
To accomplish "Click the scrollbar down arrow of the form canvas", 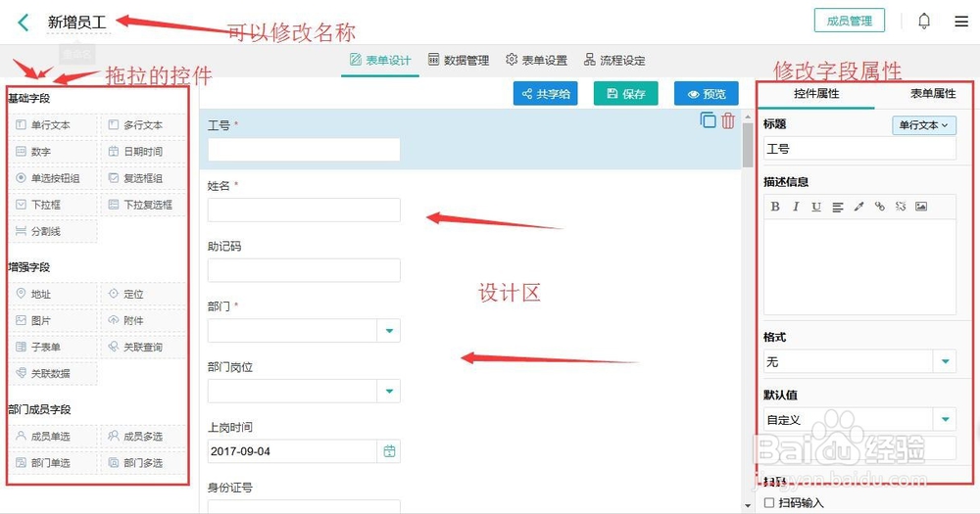I will 748,505.
